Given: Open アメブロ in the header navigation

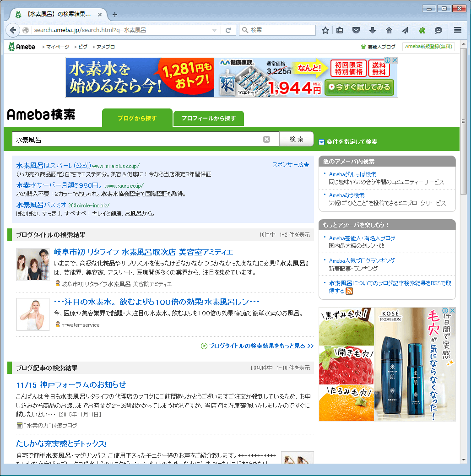Looking at the screenshot, I should pos(105,47).
